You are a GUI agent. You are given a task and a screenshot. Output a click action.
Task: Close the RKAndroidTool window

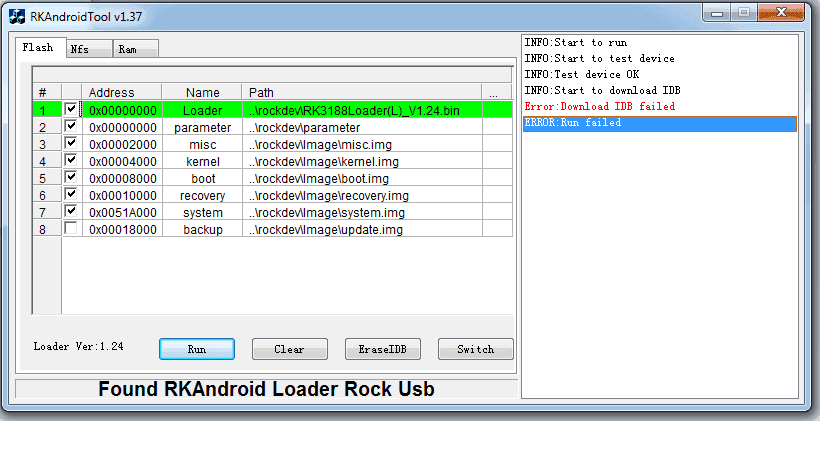(781, 12)
